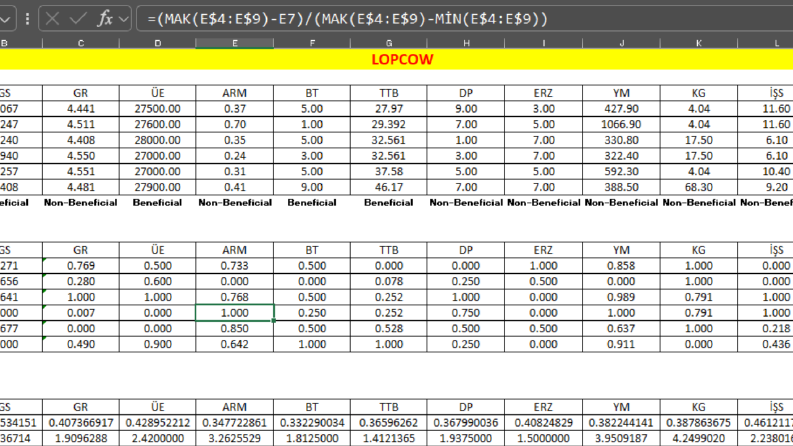The image size is (793, 446).
Task: Select the first table ARM header cell
Action: [x=235, y=93]
